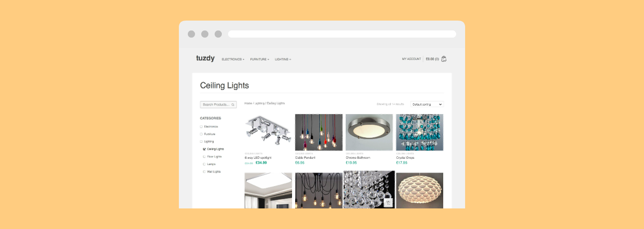
Task: Open the Chrome Bathroom light image
Action: tap(369, 132)
